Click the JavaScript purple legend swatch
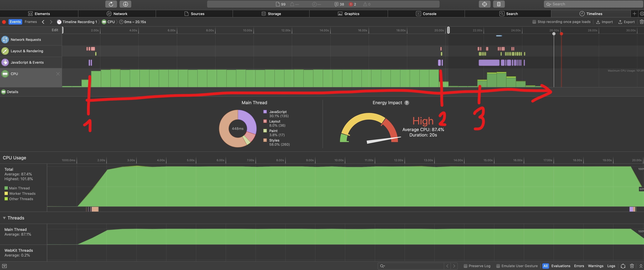The height and width of the screenshot is (270, 644). point(265,112)
